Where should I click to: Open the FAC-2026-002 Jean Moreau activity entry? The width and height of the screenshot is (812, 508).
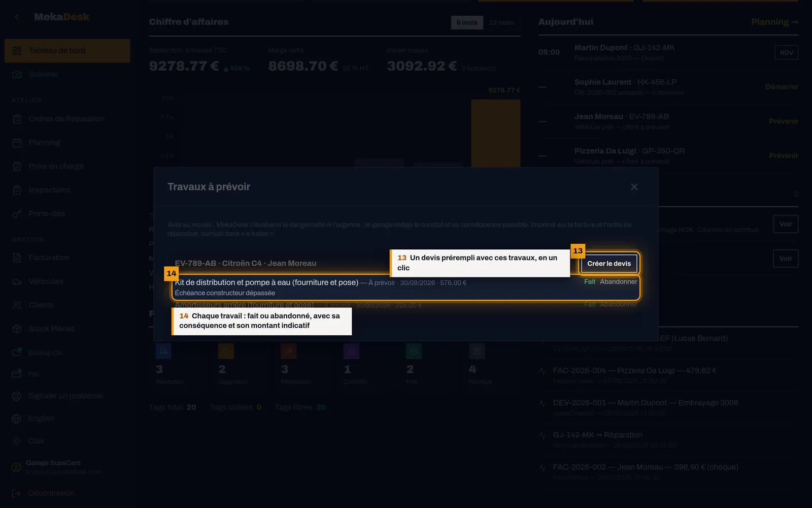pyautogui.click(x=668, y=472)
